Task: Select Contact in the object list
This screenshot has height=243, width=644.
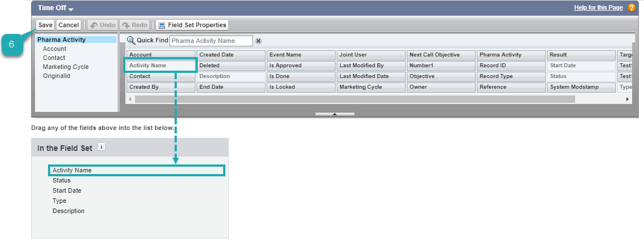Action: (x=54, y=58)
